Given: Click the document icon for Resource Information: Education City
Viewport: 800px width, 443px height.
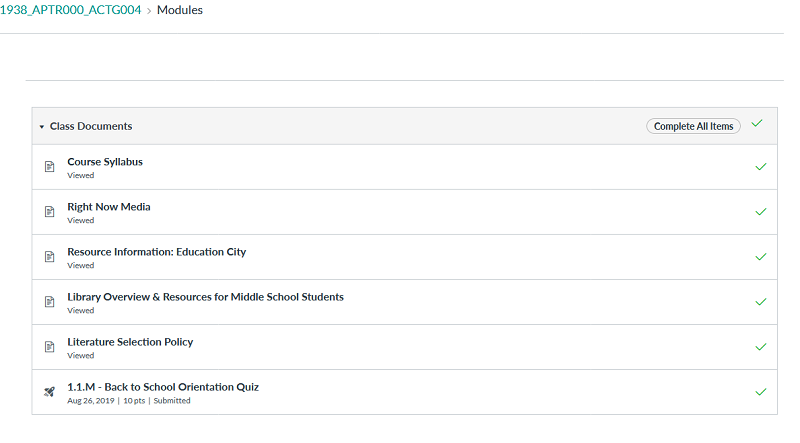Looking at the screenshot, I should tap(49, 257).
